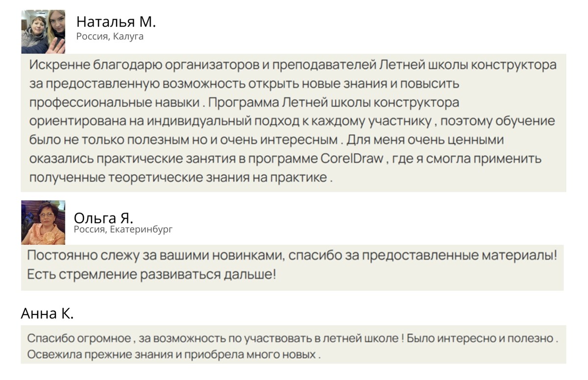The width and height of the screenshot is (588, 380).
Task: Click line starting with профессиональные навыки
Action: 244,103
